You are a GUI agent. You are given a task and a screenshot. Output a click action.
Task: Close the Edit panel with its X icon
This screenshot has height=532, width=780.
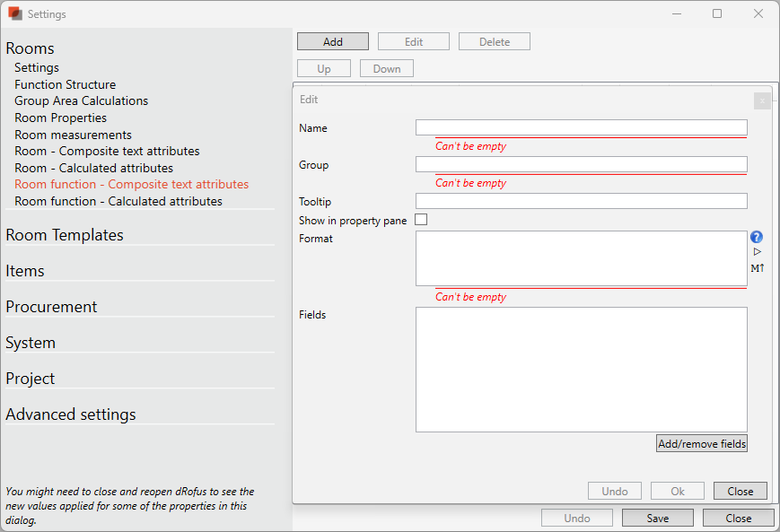761,101
